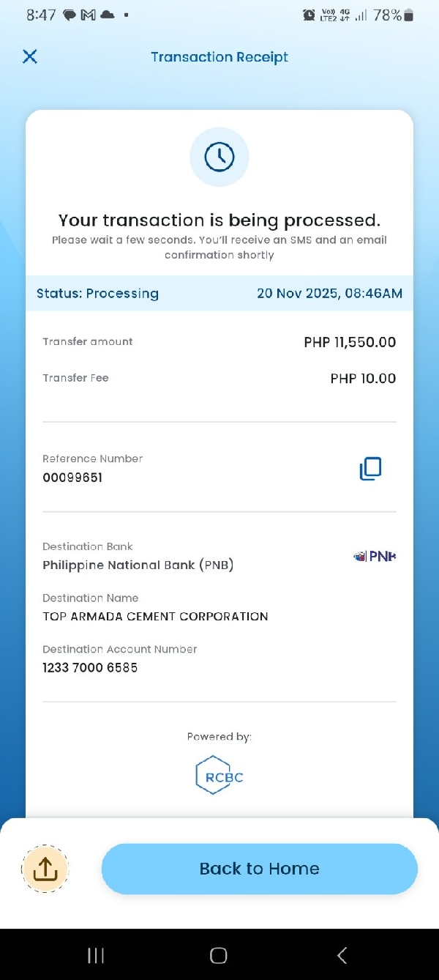Close the Transaction Receipt screen
The width and height of the screenshot is (439, 980).
(30, 56)
